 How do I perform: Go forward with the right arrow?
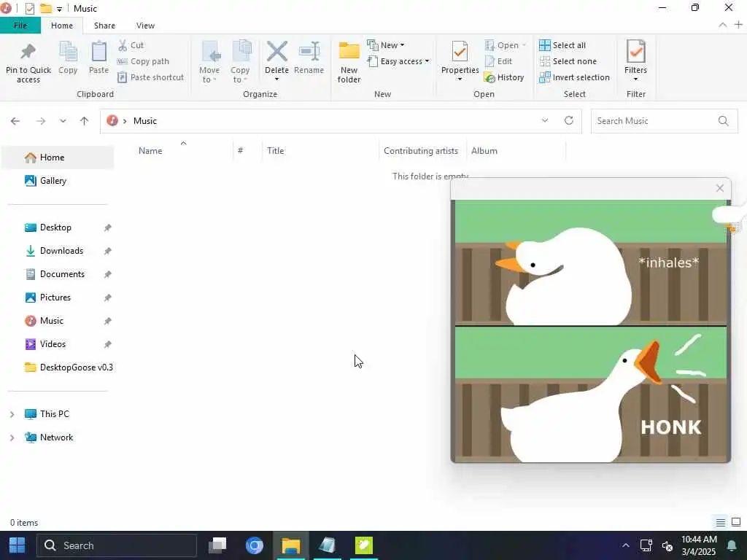pos(41,121)
